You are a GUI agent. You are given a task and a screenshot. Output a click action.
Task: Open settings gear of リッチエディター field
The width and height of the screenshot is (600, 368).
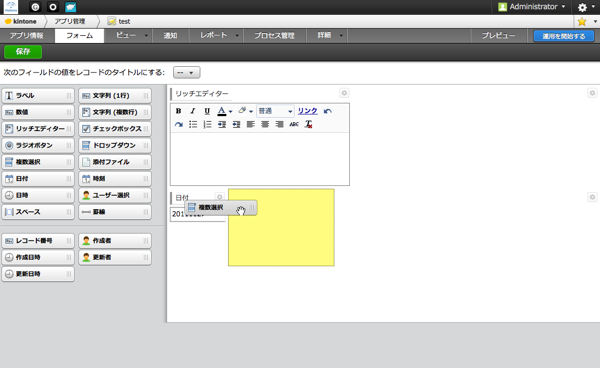[344, 93]
